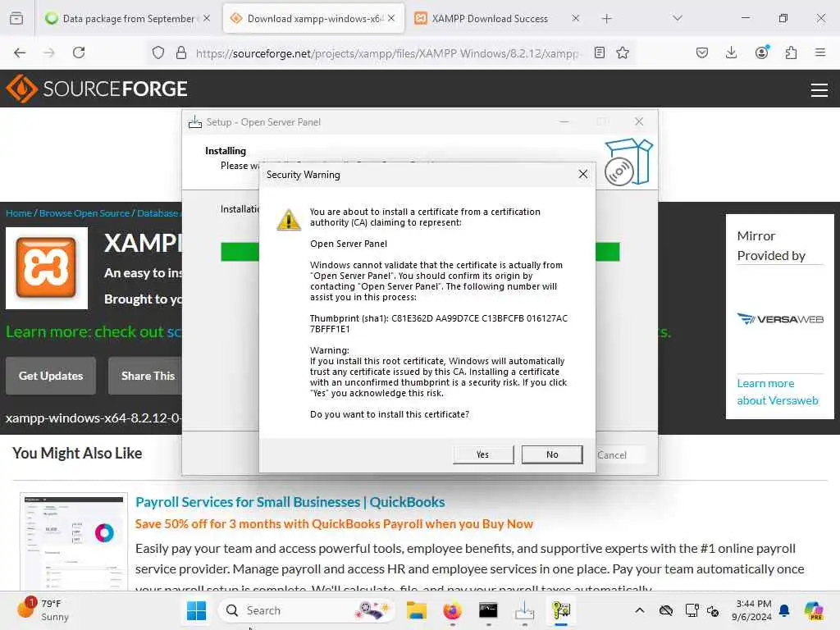Go forward one page
The width and height of the screenshot is (840, 630).
(x=49, y=52)
